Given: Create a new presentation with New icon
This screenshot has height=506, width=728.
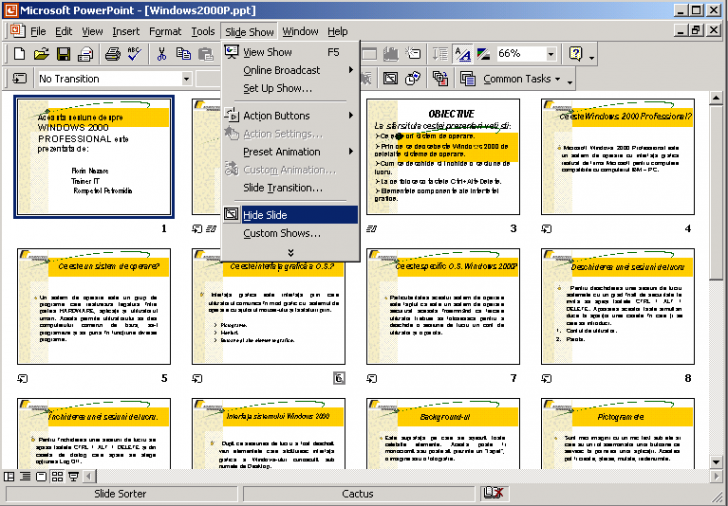Looking at the screenshot, I should click(19, 54).
